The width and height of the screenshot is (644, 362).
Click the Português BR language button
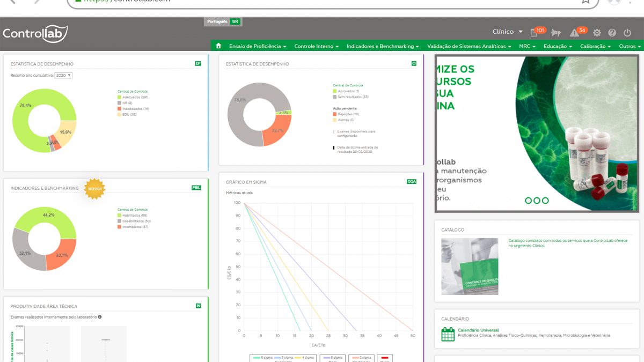223,22
